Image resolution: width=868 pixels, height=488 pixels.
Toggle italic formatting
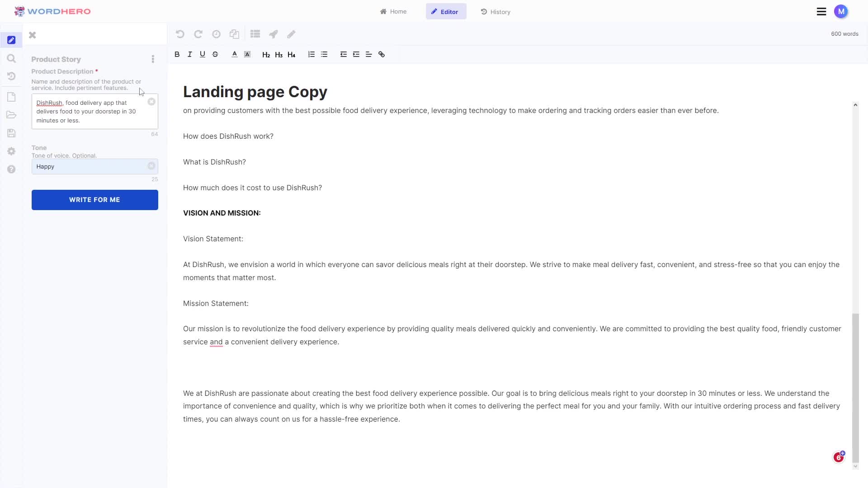pyautogui.click(x=190, y=54)
